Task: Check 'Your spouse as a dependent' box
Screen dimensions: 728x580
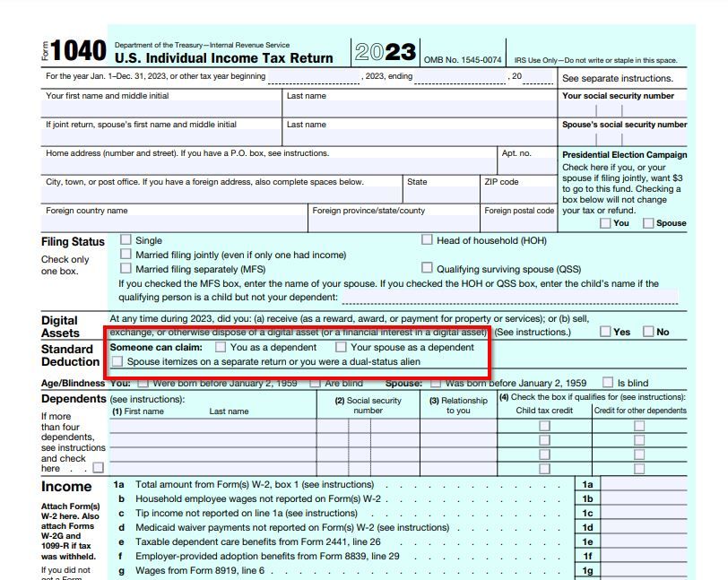Action: point(341,347)
